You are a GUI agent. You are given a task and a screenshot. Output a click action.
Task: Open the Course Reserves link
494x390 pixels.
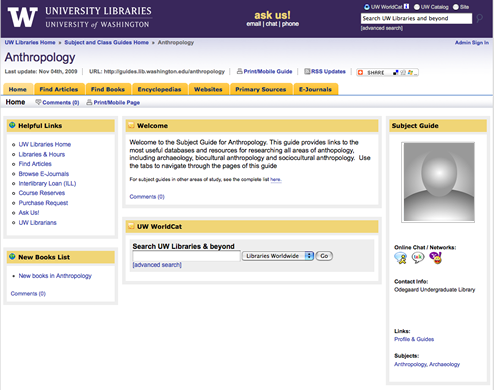click(x=42, y=193)
